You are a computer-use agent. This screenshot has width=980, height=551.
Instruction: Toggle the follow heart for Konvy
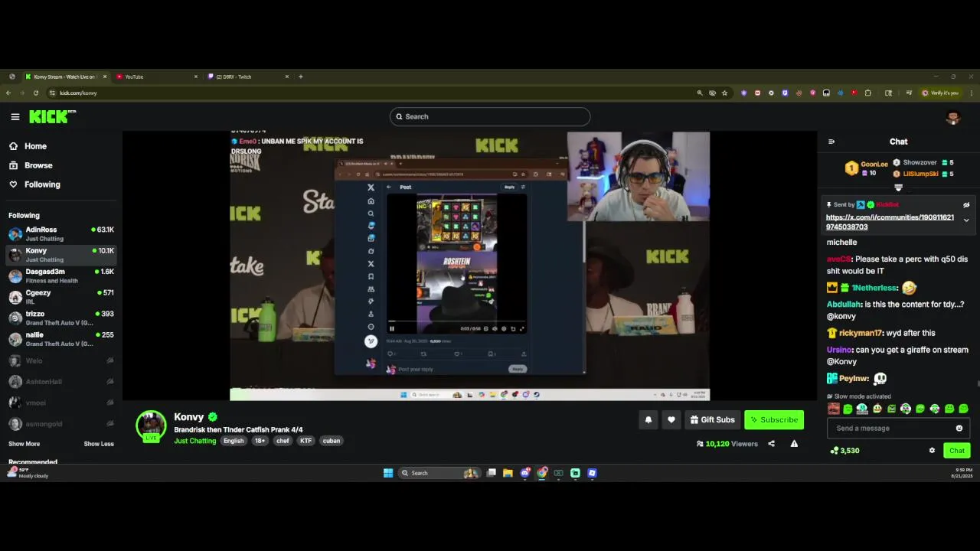pyautogui.click(x=671, y=419)
